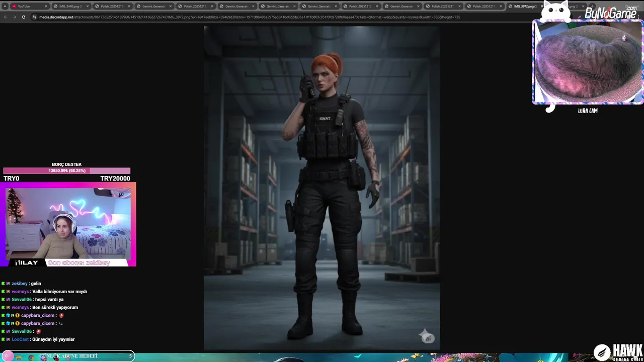The image size is (644, 362).
Task: Open Chrome from the taskbar
Action: (31, 358)
